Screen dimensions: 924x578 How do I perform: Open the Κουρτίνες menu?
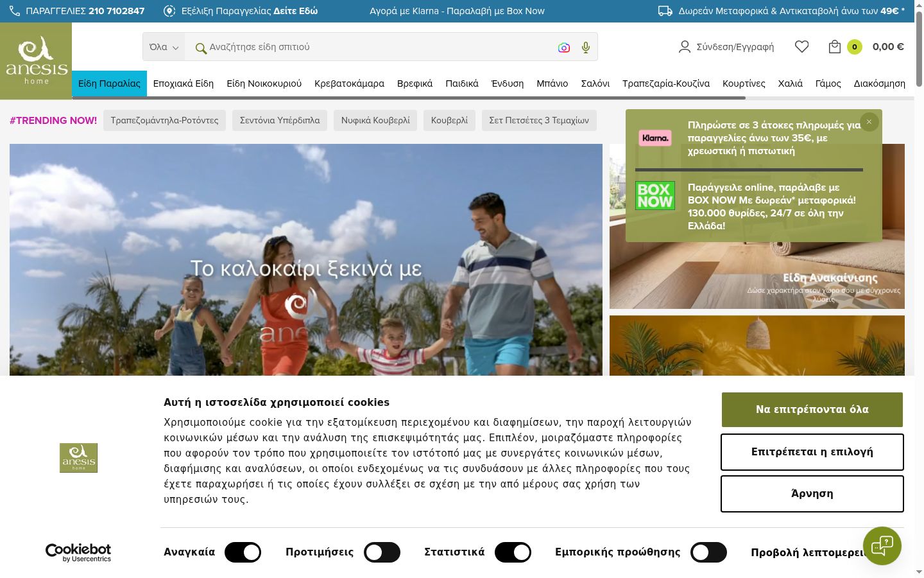pos(744,83)
